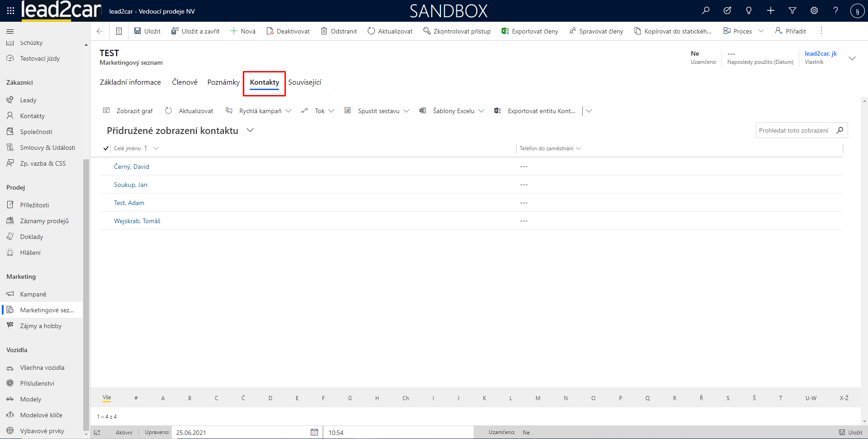Collapse the sidebar with hamburger icon
Image resolution: width=868 pixels, height=439 pixels.
10,31
